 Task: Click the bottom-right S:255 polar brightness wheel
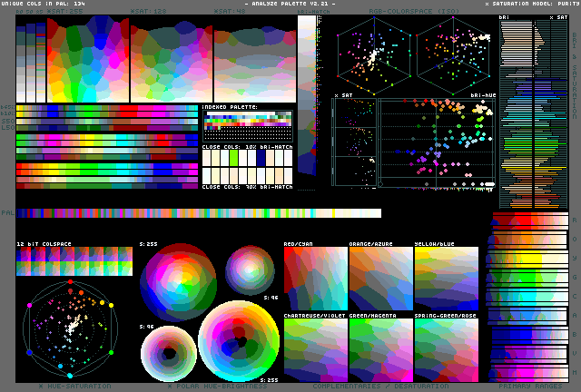(240, 341)
